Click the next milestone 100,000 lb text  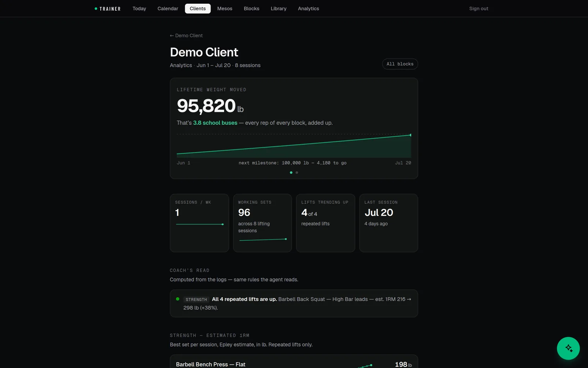click(x=293, y=163)
